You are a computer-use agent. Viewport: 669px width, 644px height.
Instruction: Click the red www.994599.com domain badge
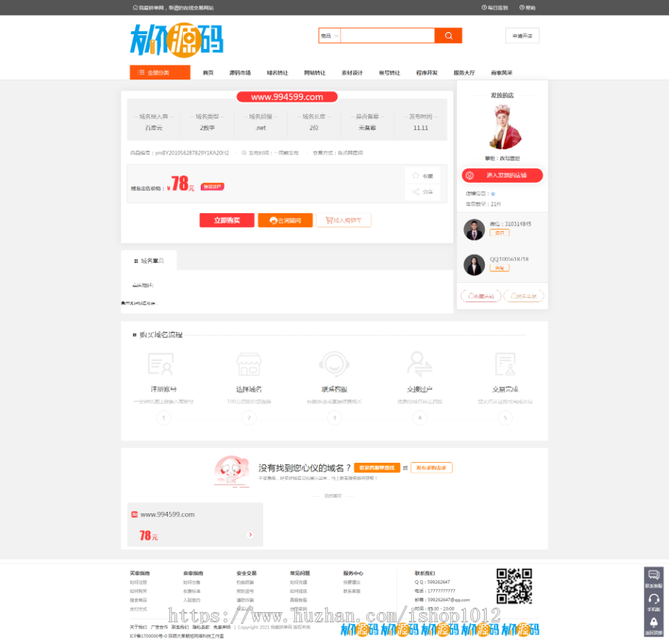pyautogui.click(x=287, y=97)
